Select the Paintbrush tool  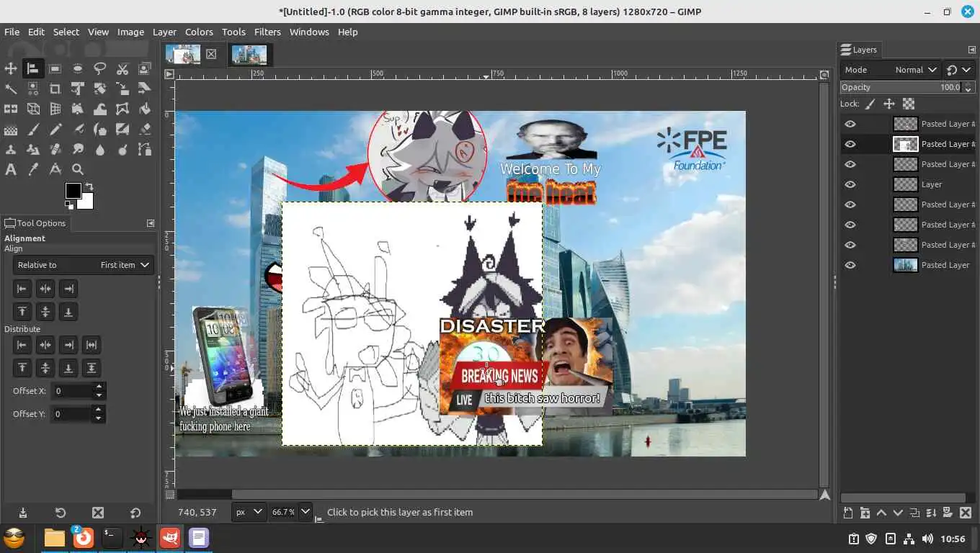click(33, 130)
